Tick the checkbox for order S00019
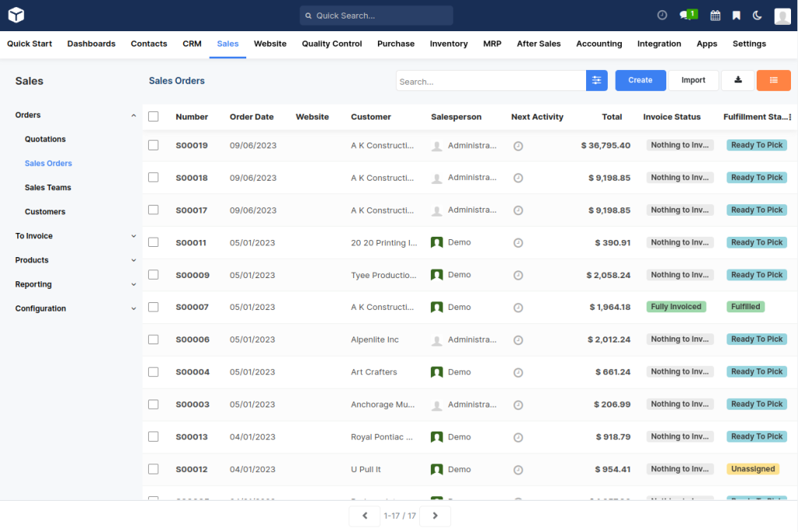The image size is (798, 532). coord(154,145)
